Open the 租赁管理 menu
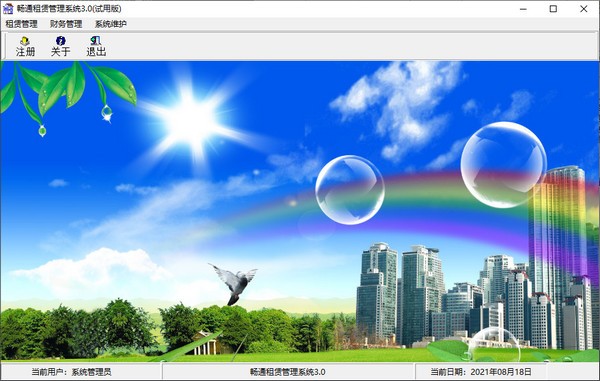 21,24
